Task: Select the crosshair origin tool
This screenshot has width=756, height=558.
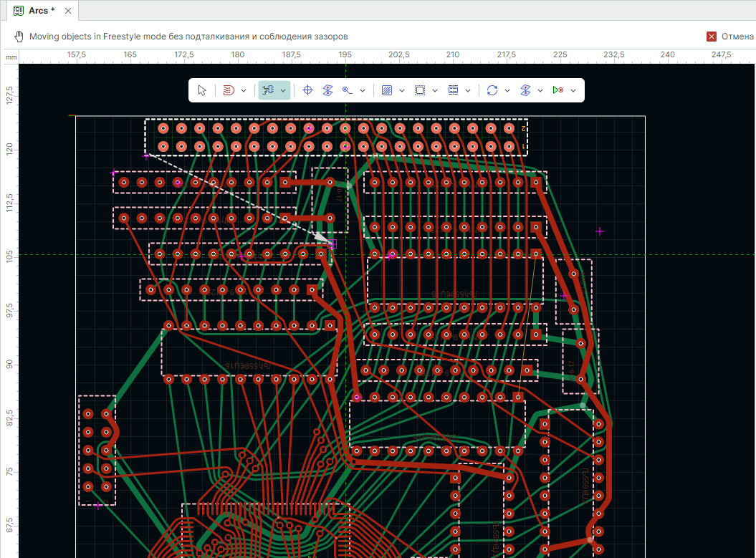Action: (308, 90)
